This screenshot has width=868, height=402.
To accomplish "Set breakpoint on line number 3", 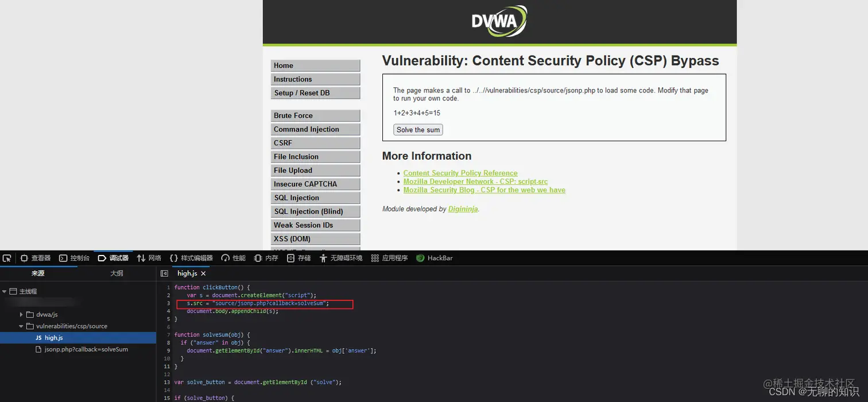I will [x=168, y=303].
